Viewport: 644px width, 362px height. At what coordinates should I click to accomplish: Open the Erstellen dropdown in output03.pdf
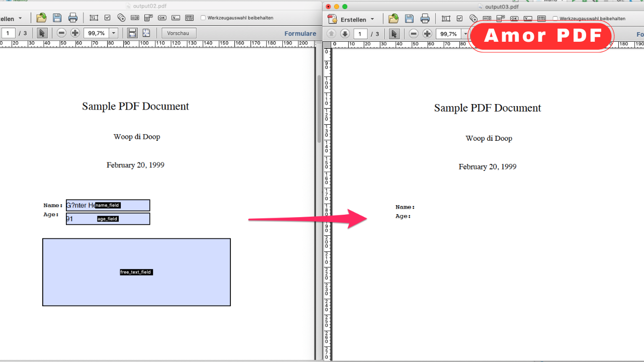click(x=352, y=19)
